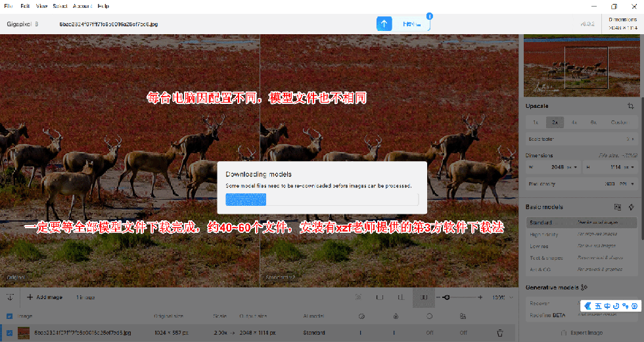Click the zoom out minus icon
The width and height of the screenshot is (644, 342).
439,297
